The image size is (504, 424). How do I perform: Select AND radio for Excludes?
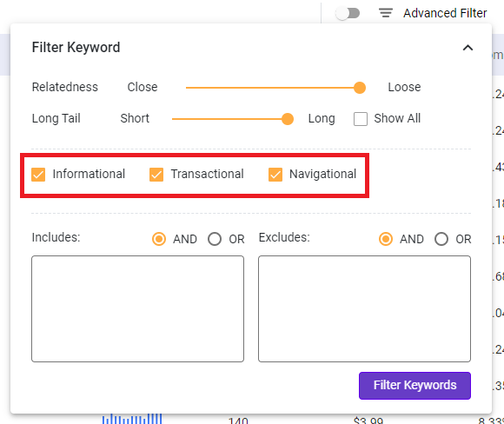click(386, 239)
